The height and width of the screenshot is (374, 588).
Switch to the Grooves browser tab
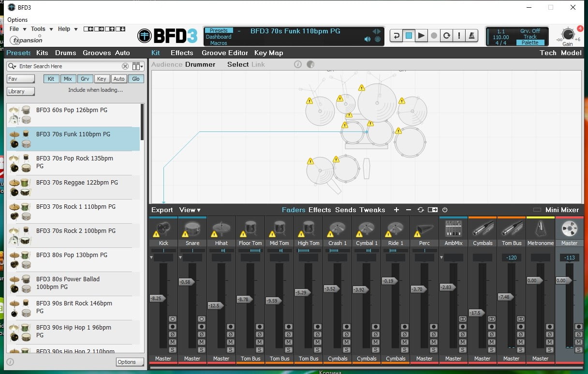tap(97, 53)
